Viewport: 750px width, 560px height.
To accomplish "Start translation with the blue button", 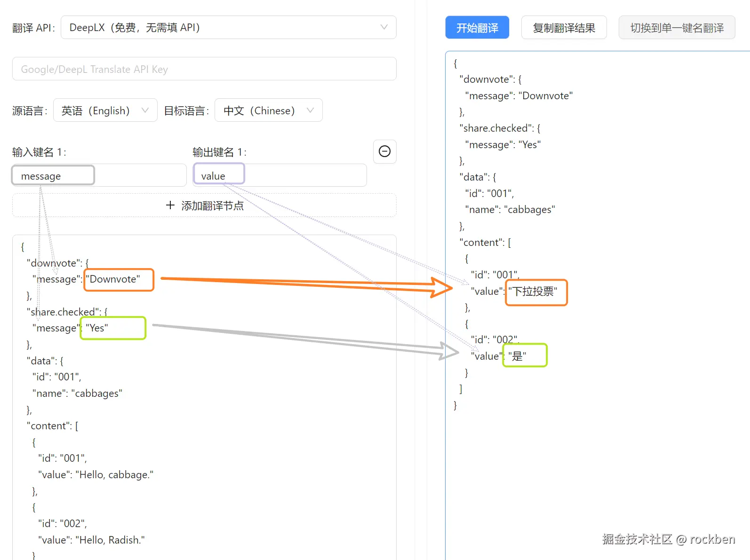I will tap(477, 28).
